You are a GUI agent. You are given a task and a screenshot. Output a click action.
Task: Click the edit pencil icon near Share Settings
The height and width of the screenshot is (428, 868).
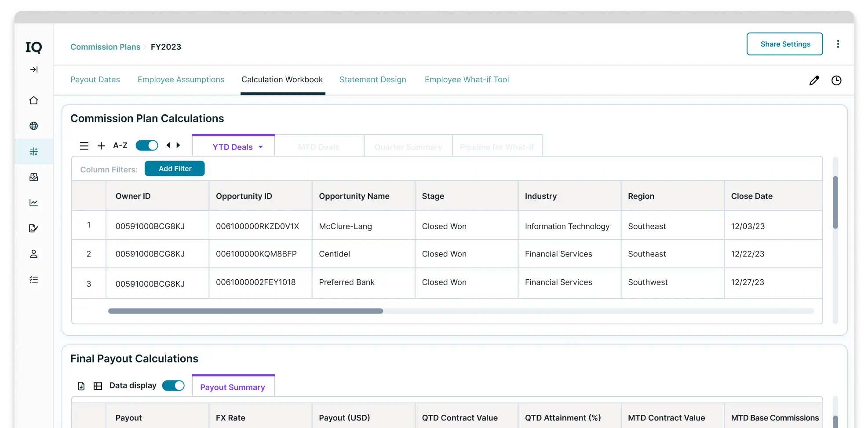tap(814, 80)
